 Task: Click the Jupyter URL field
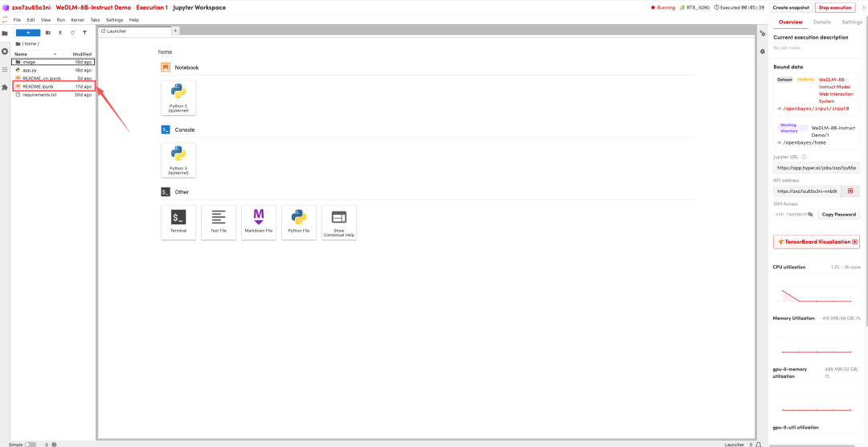coord(816,168)
